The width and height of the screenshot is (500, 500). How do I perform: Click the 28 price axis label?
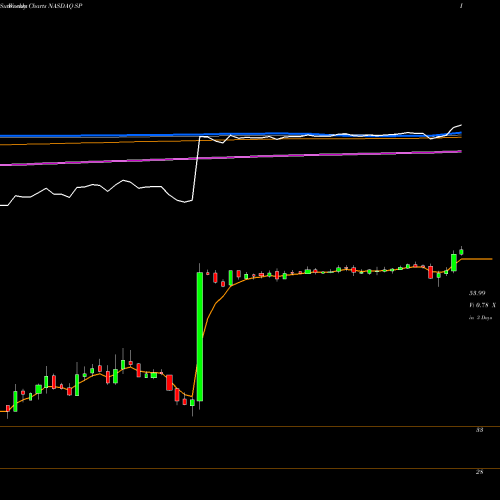tap(479, 472)
